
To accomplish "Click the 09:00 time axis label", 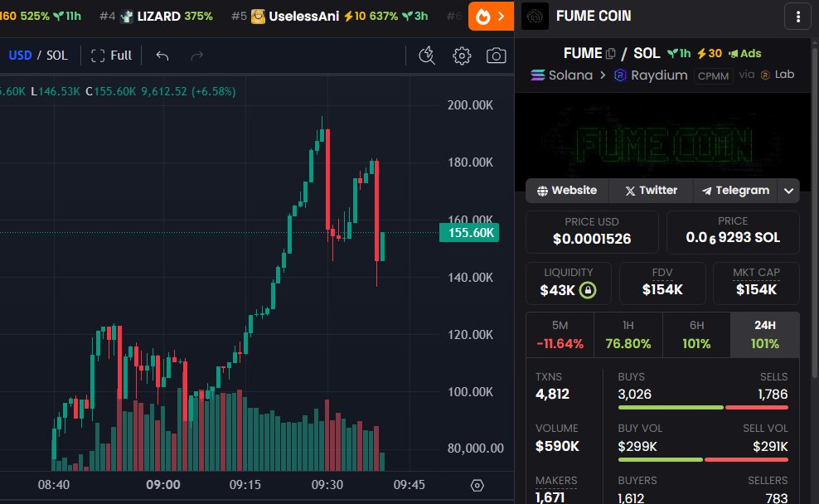I will click(163, 485).
